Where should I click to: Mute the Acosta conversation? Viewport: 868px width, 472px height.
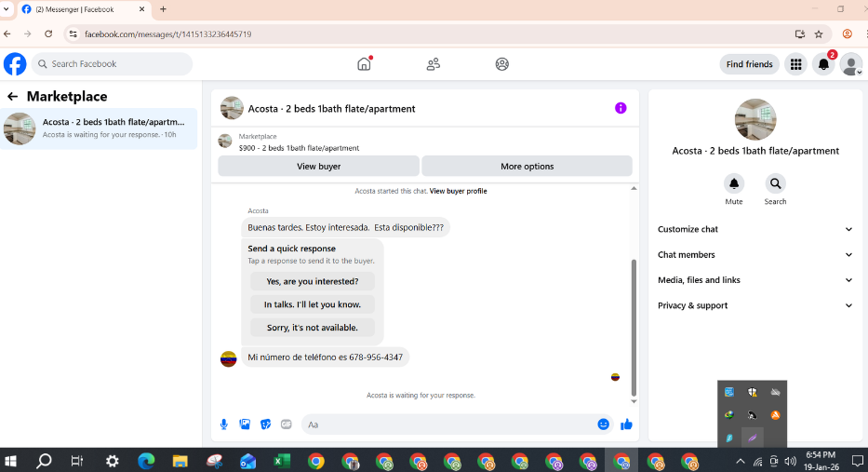pyautogui.click(x=734, y=183)
